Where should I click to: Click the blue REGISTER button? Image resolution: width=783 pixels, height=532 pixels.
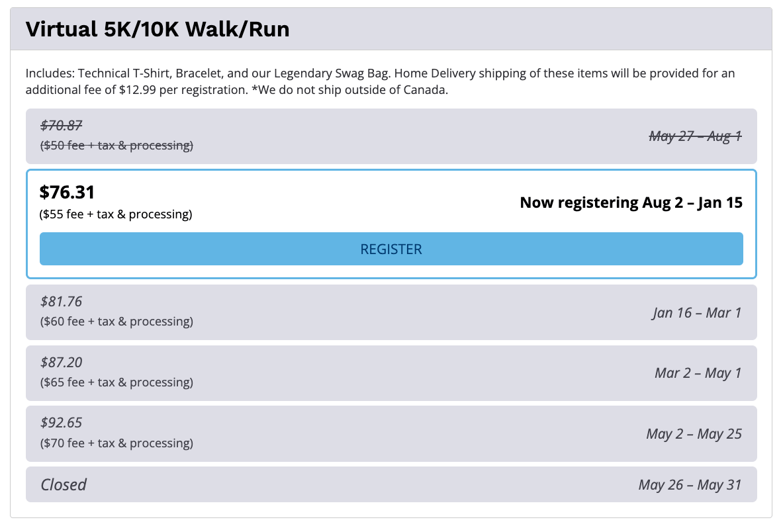391,249
